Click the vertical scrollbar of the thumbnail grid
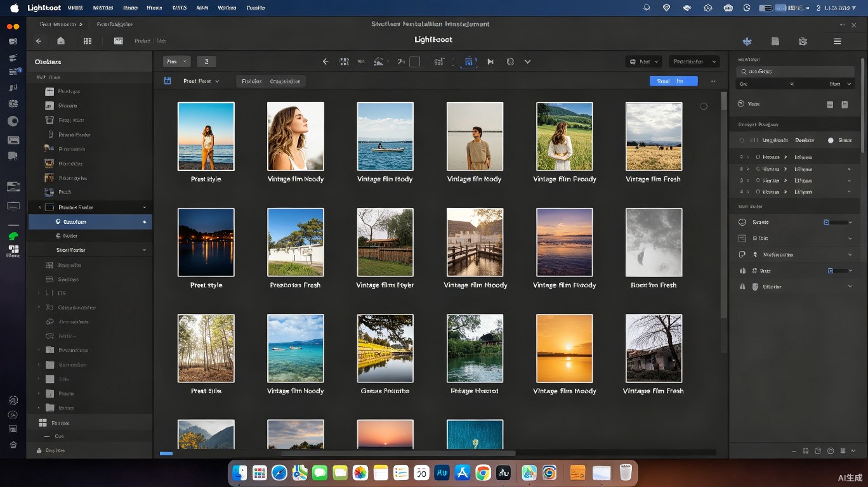 pos(724,205)
